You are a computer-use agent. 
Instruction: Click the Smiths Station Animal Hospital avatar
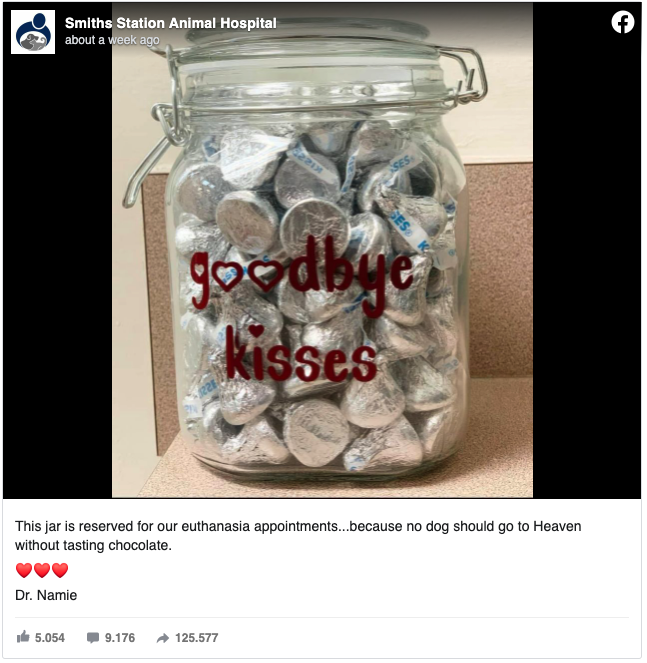(x=33, y=32)
